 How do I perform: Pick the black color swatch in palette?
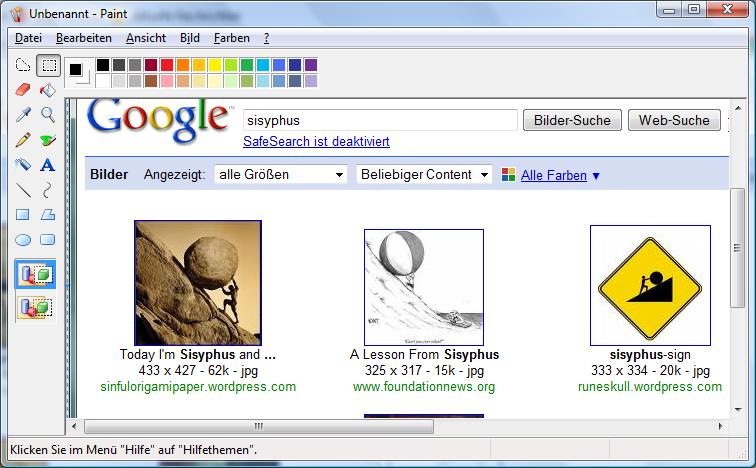click(103, 65)
